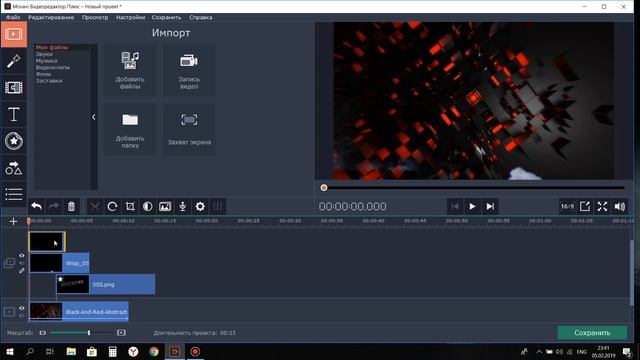
Task: Delete the selected clip with trash icon
Action: pos(71,207)
